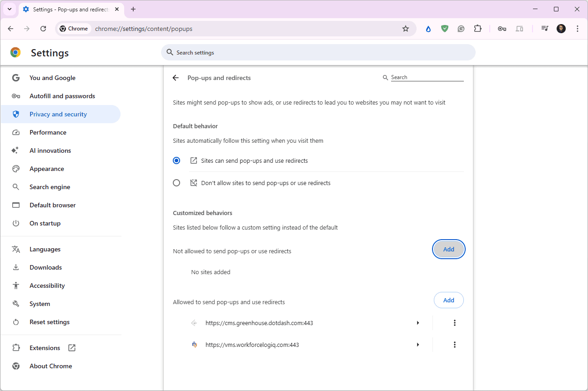588x391 pixels.
Task: Click the back arrow beside Pop-ups and redirects
Action: point(176,78)
